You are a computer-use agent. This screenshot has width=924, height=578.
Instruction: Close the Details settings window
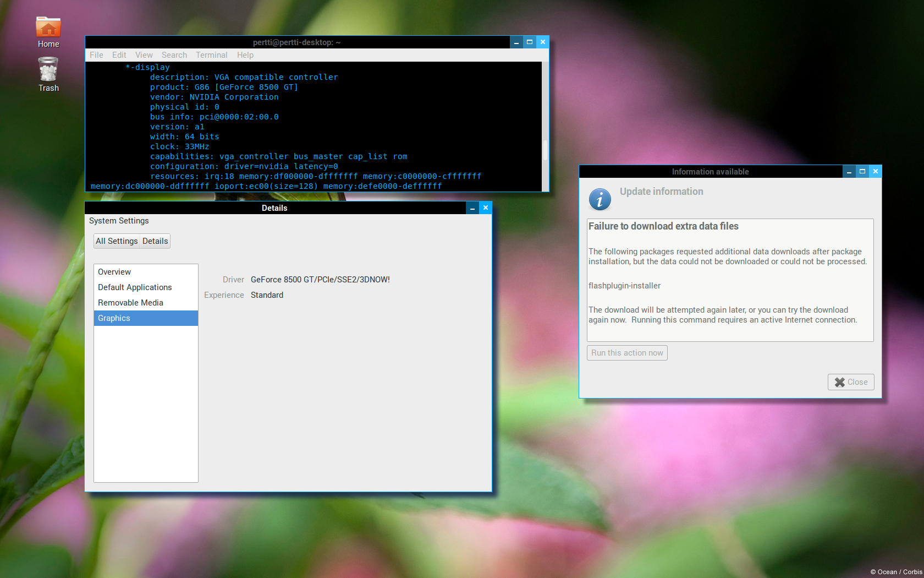(485, 208)
